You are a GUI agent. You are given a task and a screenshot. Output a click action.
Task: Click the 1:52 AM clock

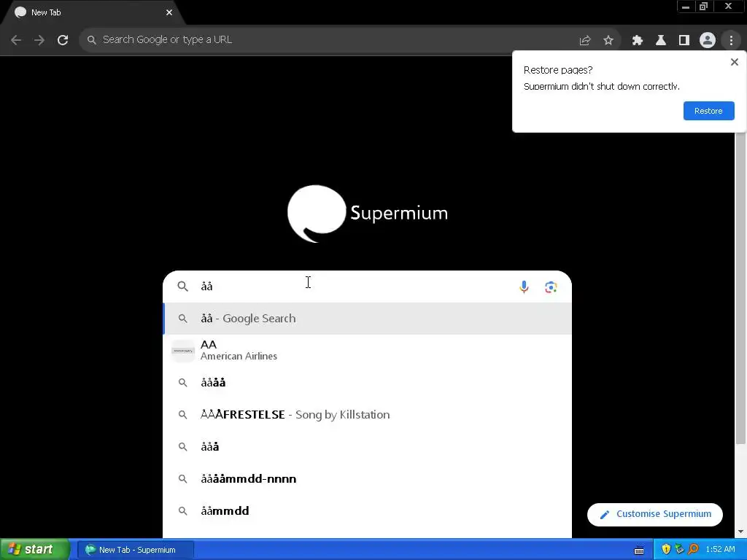pos(720,550)
